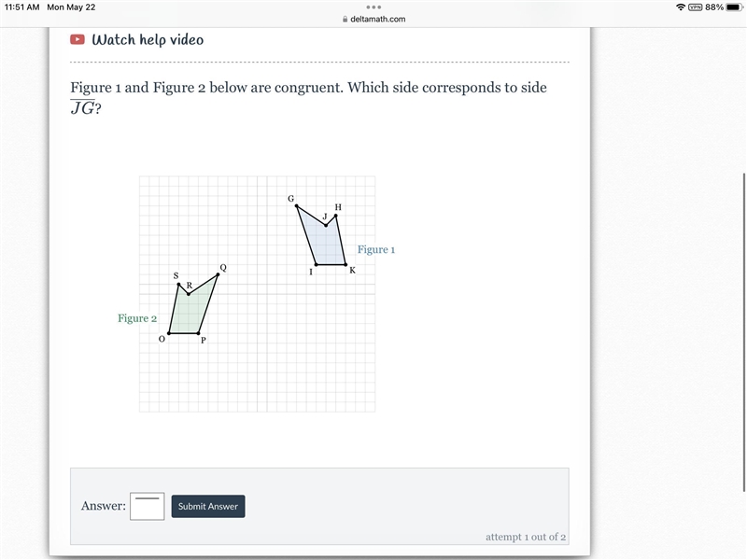The height and width of the screenshot is (560, 747).
Task: Open the Watch help video link
Action: click(148, 40)
